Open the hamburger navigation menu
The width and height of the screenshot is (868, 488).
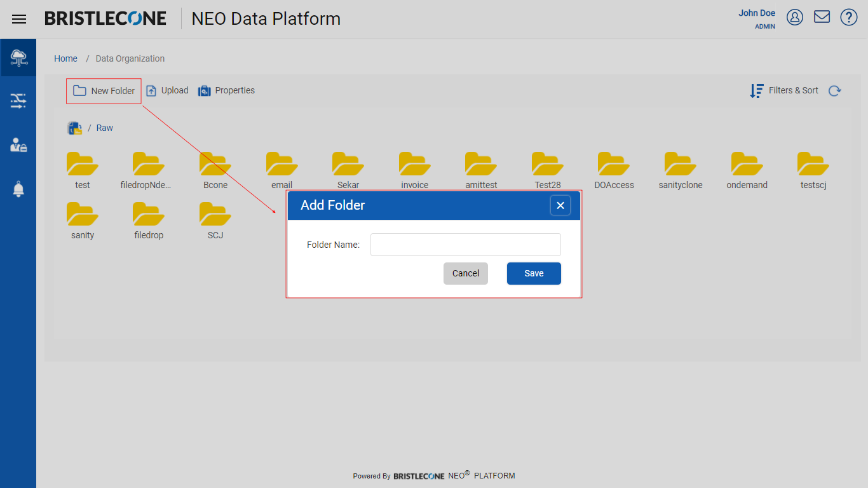click(x=19, y=19)
